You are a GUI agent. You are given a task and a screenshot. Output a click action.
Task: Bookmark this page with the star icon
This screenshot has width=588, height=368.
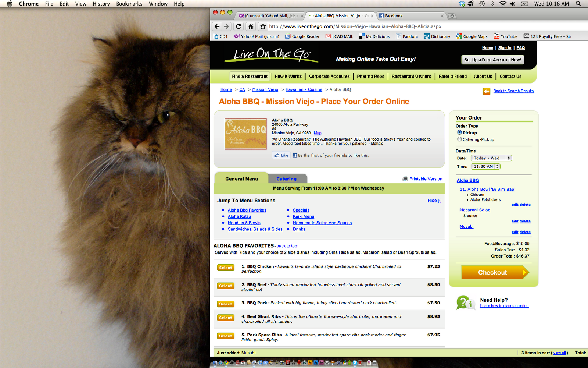tap(263, 26)
